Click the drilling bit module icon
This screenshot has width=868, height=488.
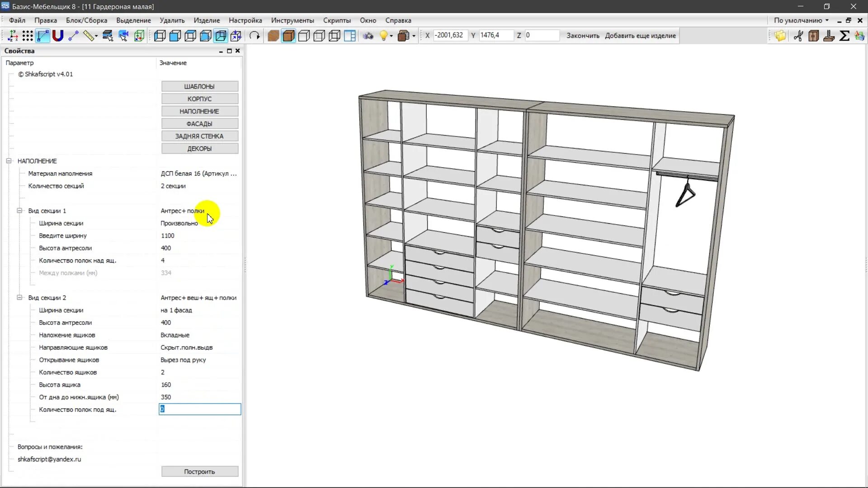(x=829, y=36)
